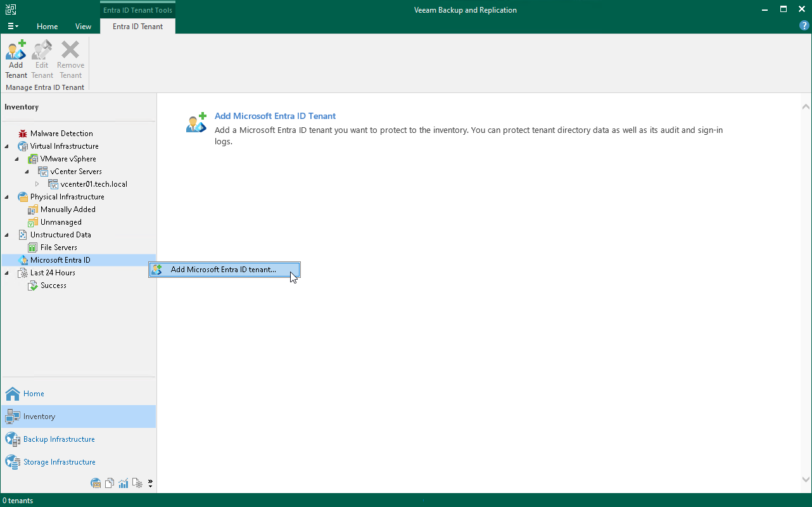Select vcenter01.tech.local server
Screen dimensions: 812x507
point(94,184)
